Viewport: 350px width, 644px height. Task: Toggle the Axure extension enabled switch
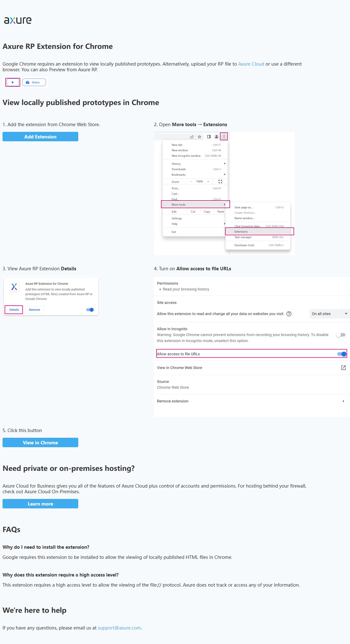pos(90,310)
